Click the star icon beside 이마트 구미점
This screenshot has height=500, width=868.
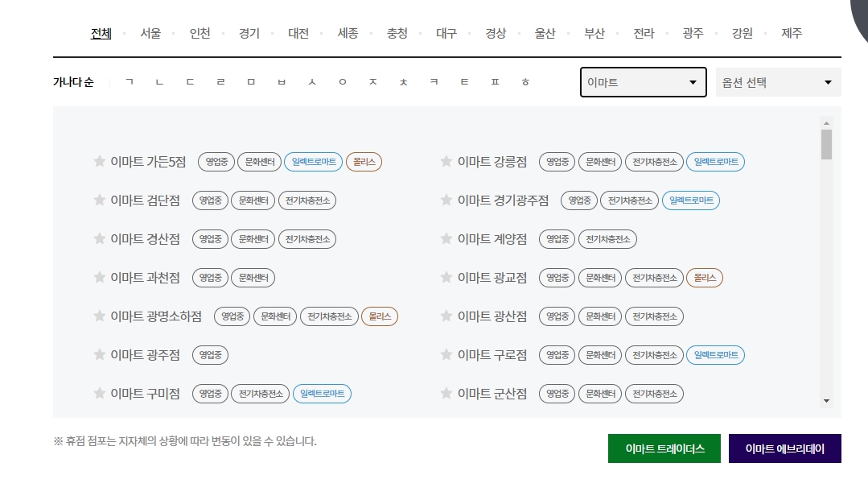(x=99, y=393)
